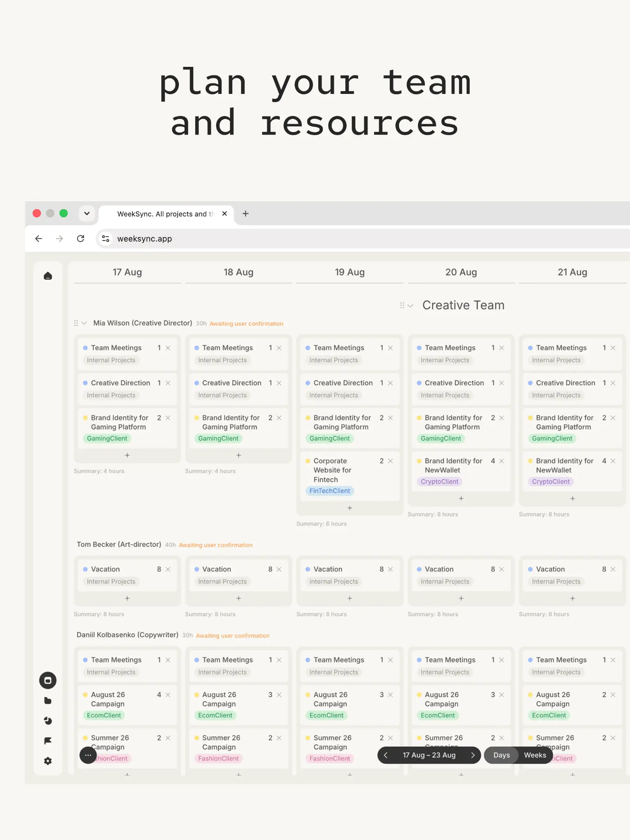Add task to Mia Wilson's 19 Aug
This screenshot has height=840, width=630.
coord(350,508)
